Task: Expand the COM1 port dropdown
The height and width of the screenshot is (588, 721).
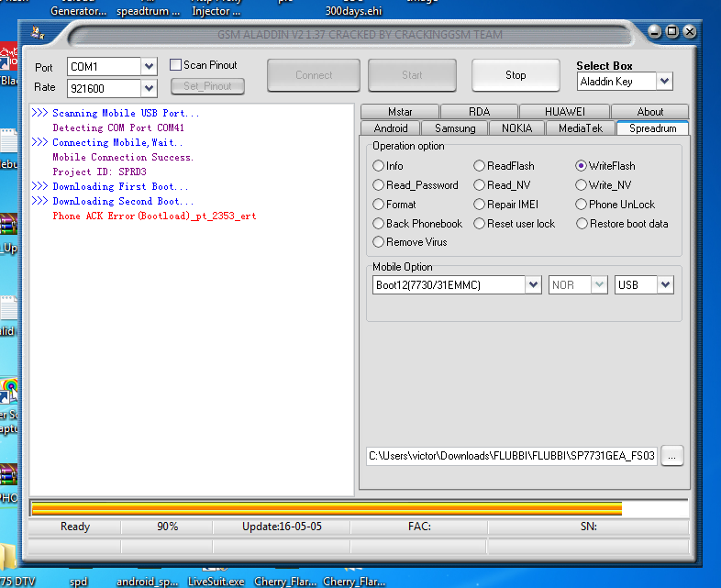Action: coord(149,67)
